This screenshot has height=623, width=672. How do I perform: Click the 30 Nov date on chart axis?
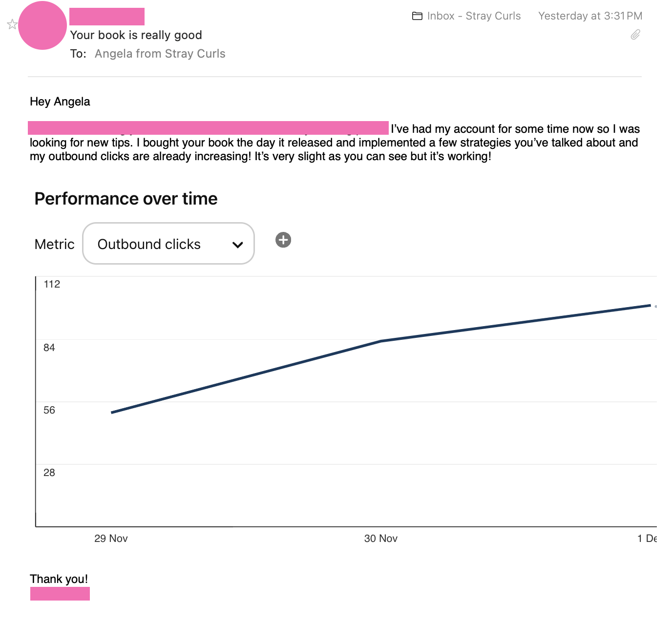380,539
